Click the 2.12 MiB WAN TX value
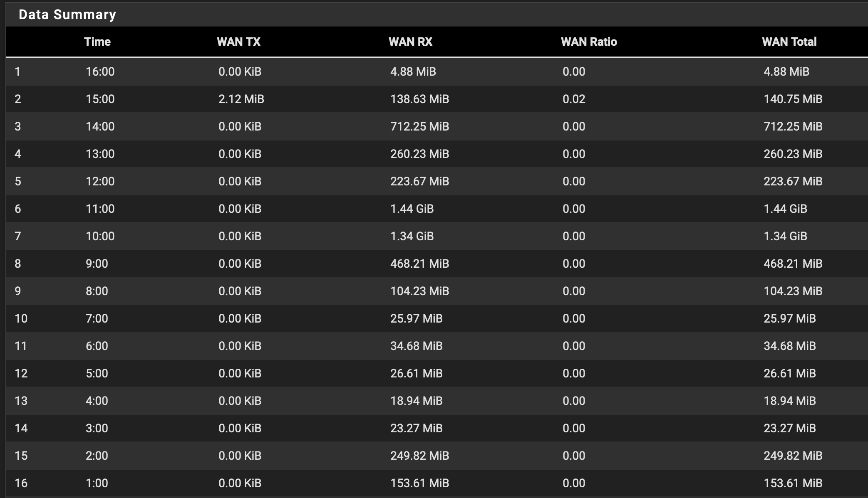The width and height of the screenshot is (868, 498). pyautogui.click(x=241, y=99)
